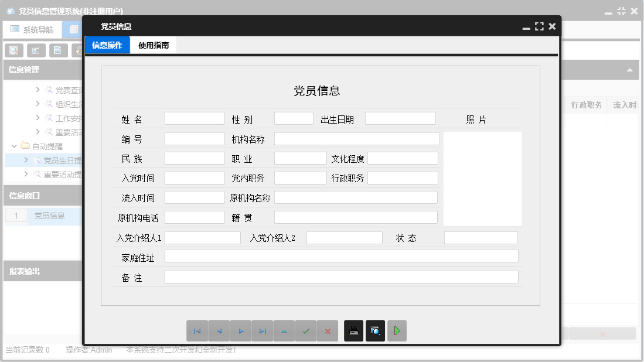Click the 原机构名称 input field
Viewport: 644px width, 362px height.
click(x=356, y=197)
